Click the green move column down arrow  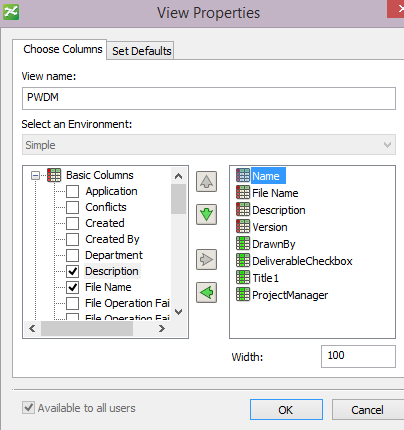(x=206, y=214)
